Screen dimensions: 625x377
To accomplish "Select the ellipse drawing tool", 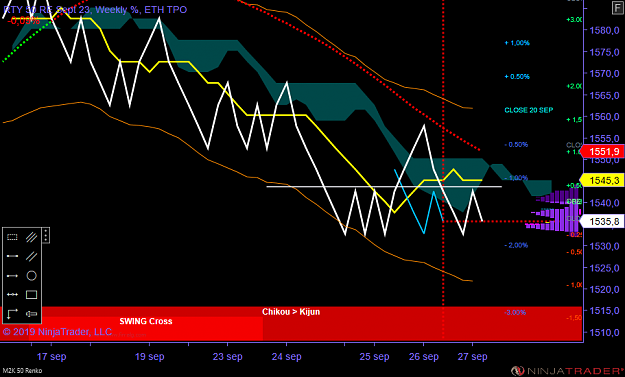I will (31, 275).
